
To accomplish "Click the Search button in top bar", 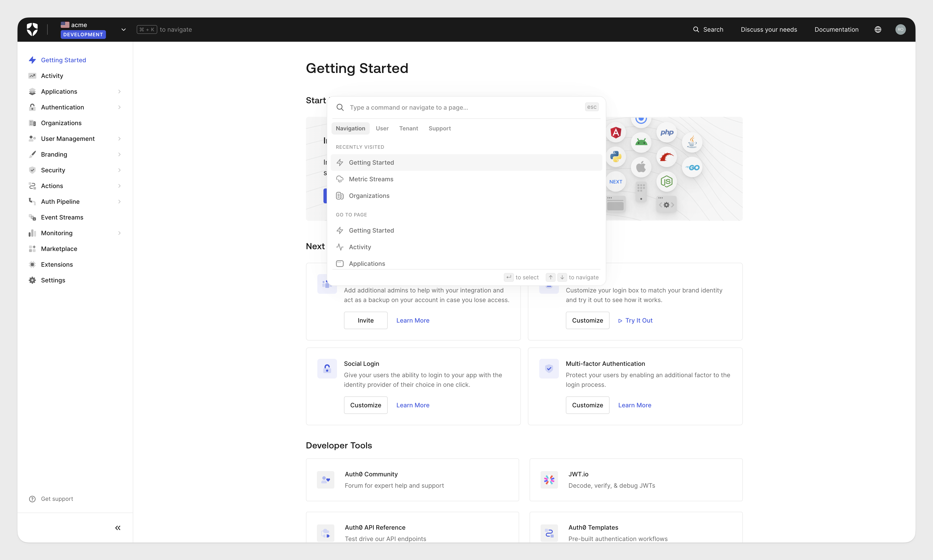I will 708,29.
